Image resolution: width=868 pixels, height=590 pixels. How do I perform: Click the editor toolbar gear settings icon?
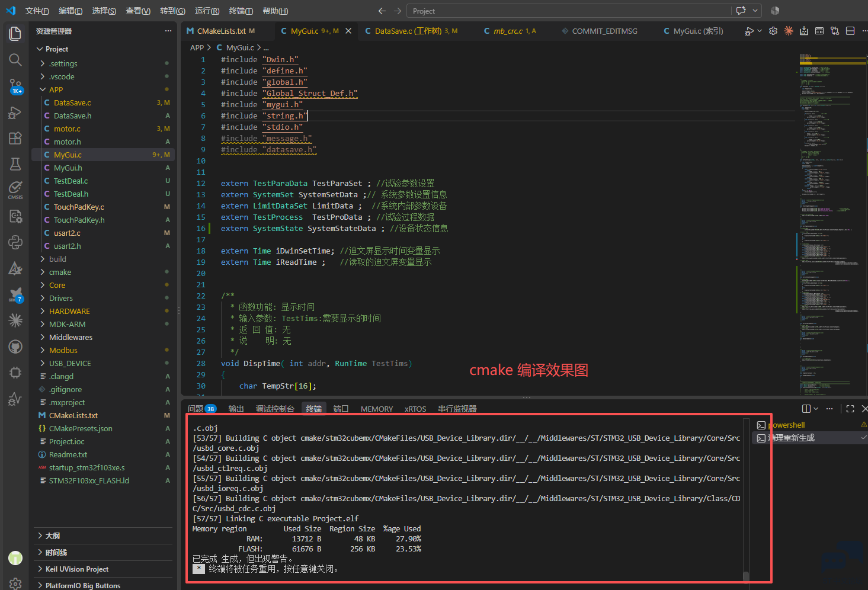(x=773, y=31)
